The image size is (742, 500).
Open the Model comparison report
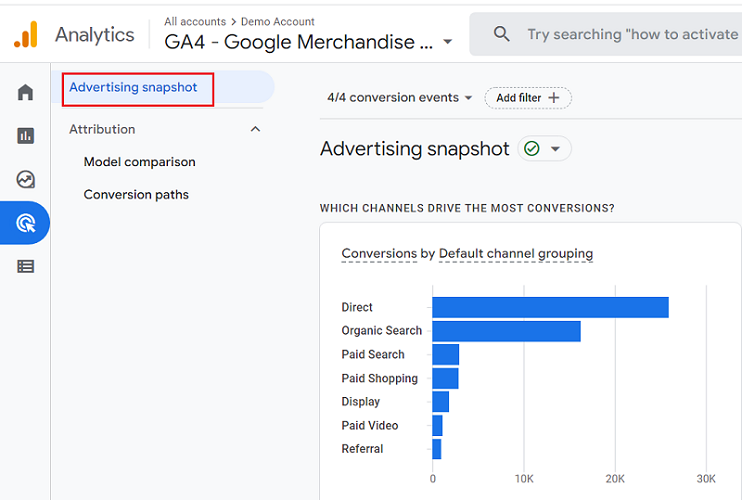[140, 162]
